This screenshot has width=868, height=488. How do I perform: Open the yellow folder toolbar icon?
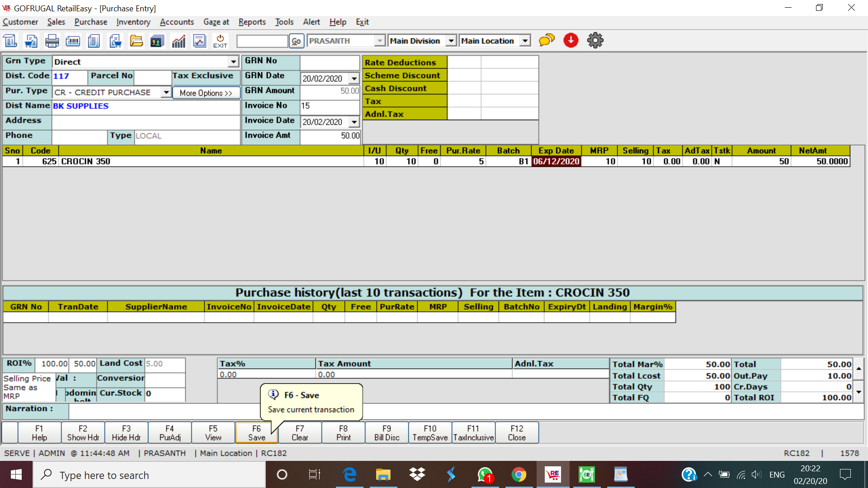pos(136,41)
